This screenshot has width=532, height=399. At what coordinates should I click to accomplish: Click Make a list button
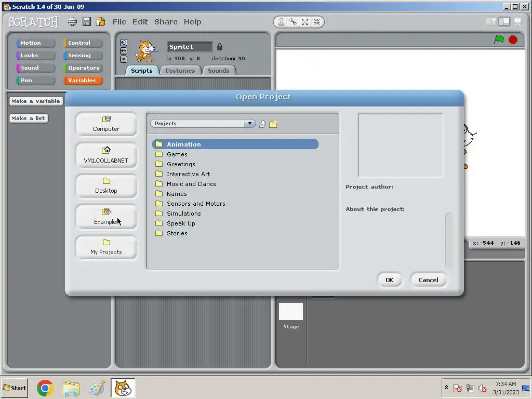[29, 118]
